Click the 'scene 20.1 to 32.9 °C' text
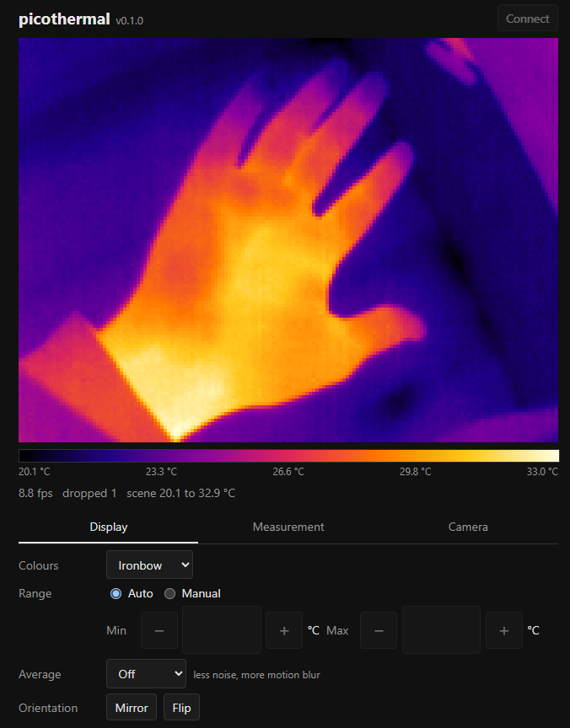 (181, 493)
